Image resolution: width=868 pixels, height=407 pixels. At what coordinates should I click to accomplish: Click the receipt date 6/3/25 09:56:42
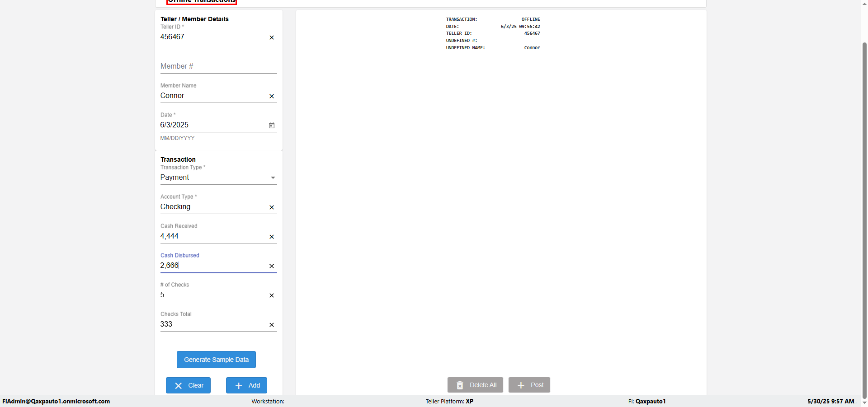pos(520,27)
